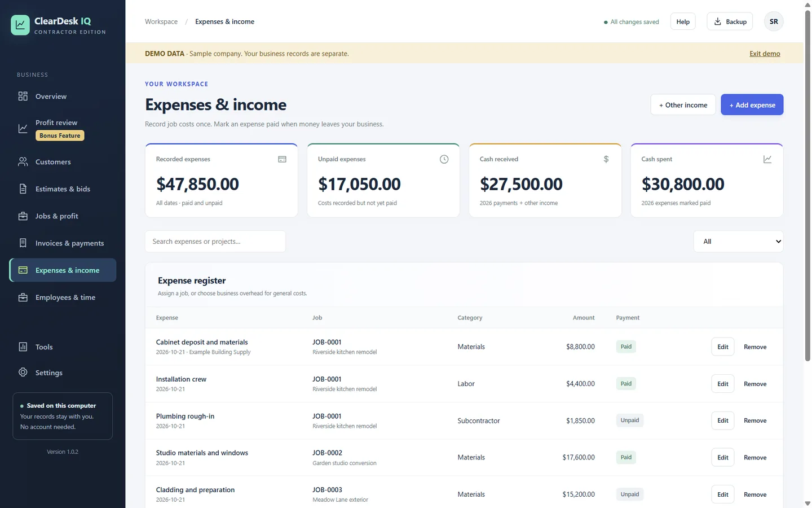Click the Amount column header
The image size is (812, 508).
pos(584,318)
